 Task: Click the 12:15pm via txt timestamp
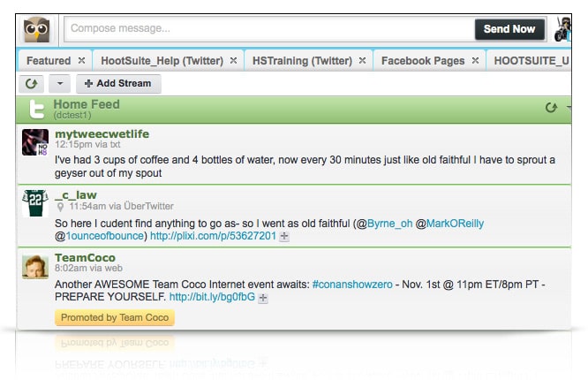[87, 145]
